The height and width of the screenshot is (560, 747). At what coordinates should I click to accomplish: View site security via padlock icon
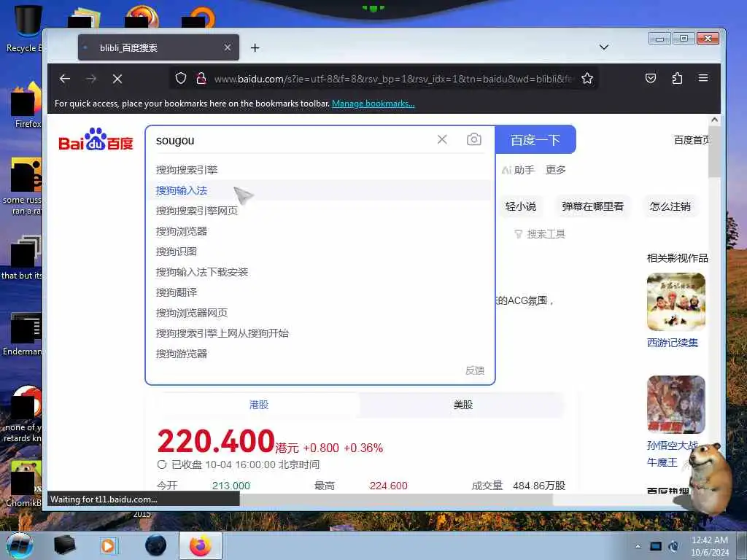click(x=201, y=78)
